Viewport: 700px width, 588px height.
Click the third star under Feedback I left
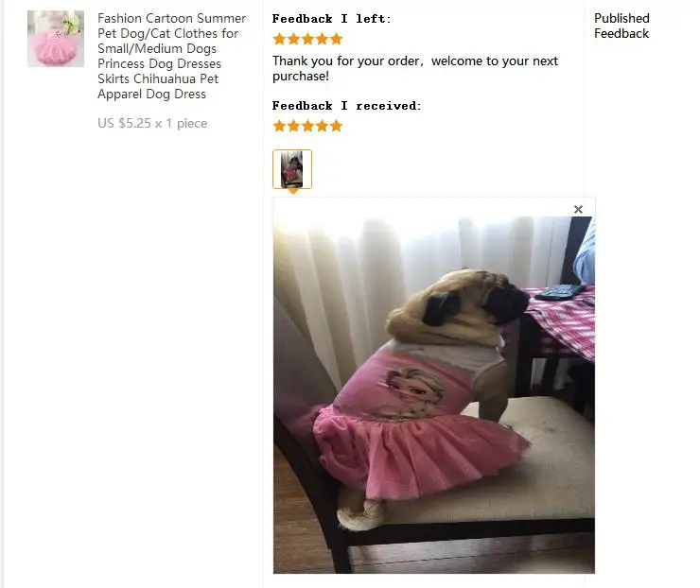tap(308, 39)
